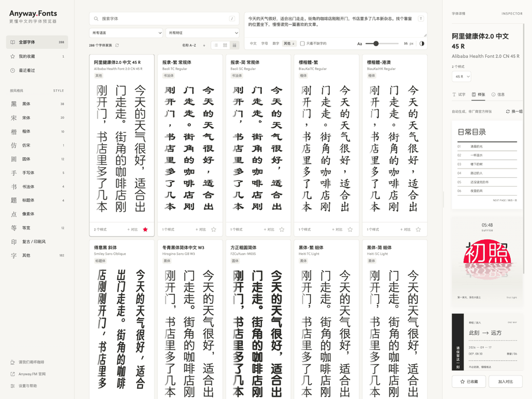Favorite 標楷體-繁 card star
The width and height of the screenshot is (532, 399).
[350, 229]
